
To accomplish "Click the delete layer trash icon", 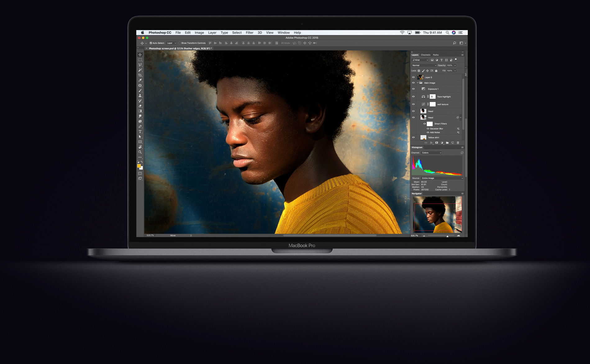I will pyautogui.click(x=458, y=143).
